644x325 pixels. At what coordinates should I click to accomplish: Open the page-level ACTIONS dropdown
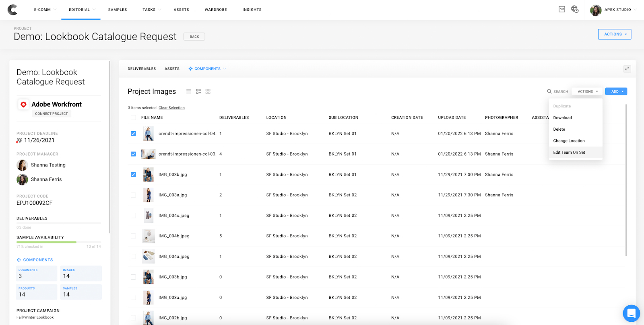click(615, 34)
